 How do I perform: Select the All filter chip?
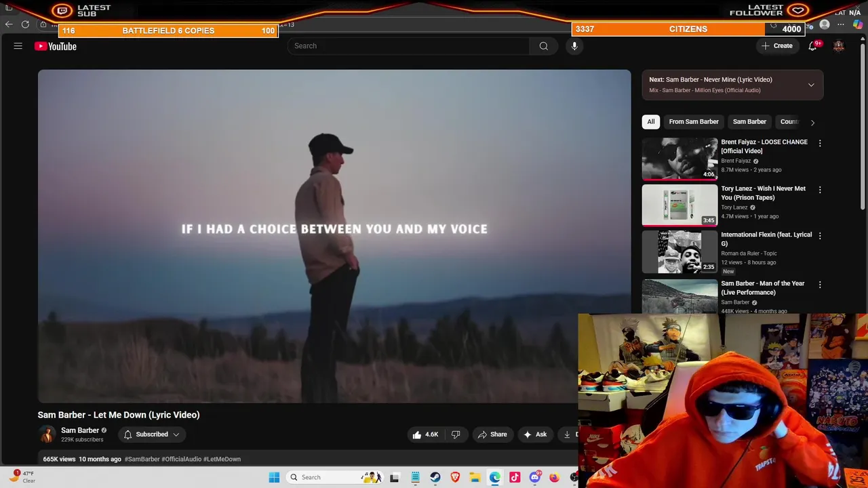coord(650,122)
